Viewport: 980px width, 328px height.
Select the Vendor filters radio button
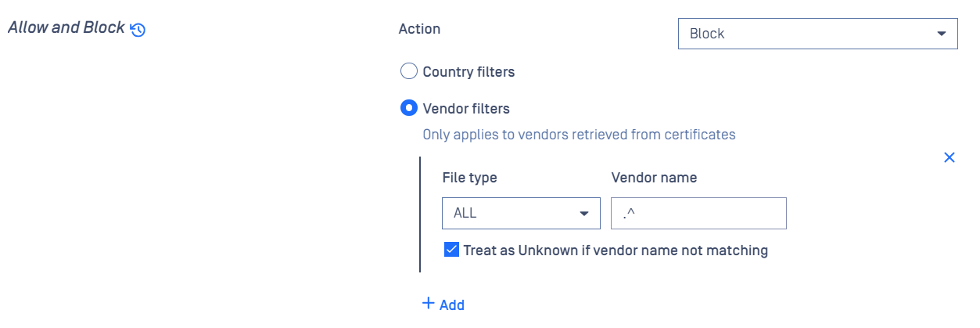[408, 108]
